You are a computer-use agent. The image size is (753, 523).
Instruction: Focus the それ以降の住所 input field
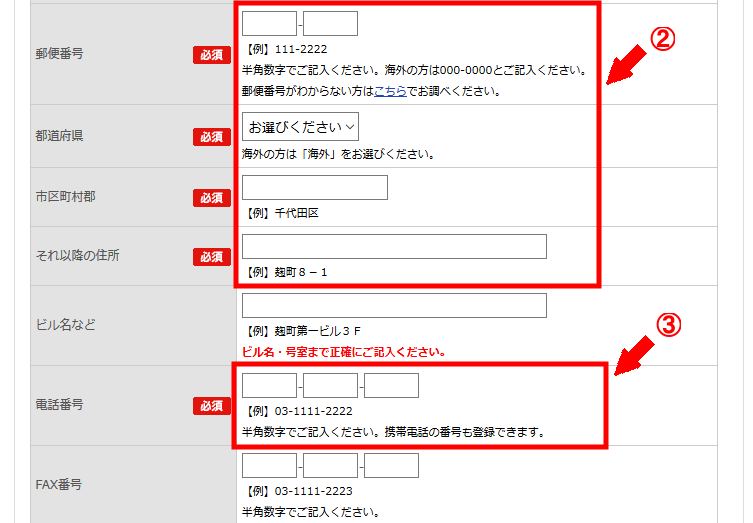394,246
